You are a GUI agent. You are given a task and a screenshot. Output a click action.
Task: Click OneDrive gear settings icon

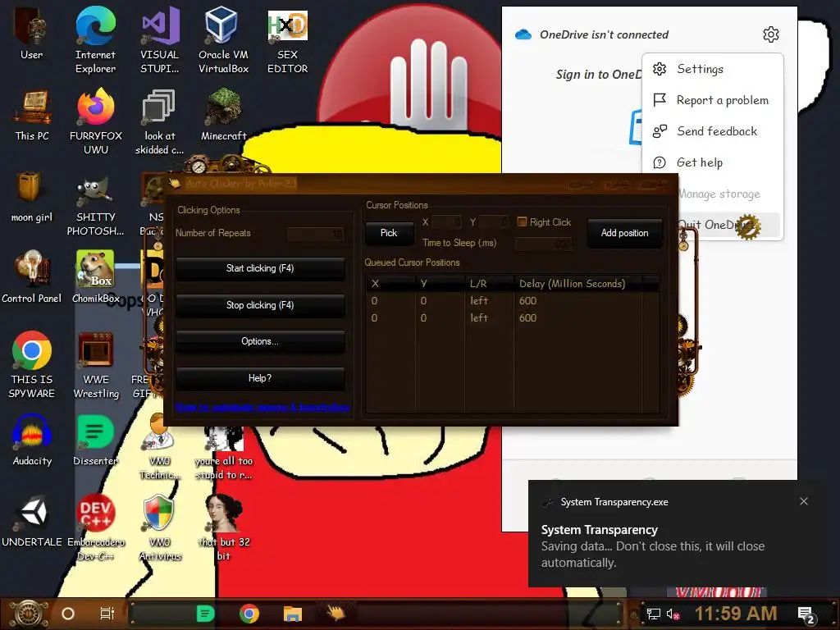[x=770, y=34]
